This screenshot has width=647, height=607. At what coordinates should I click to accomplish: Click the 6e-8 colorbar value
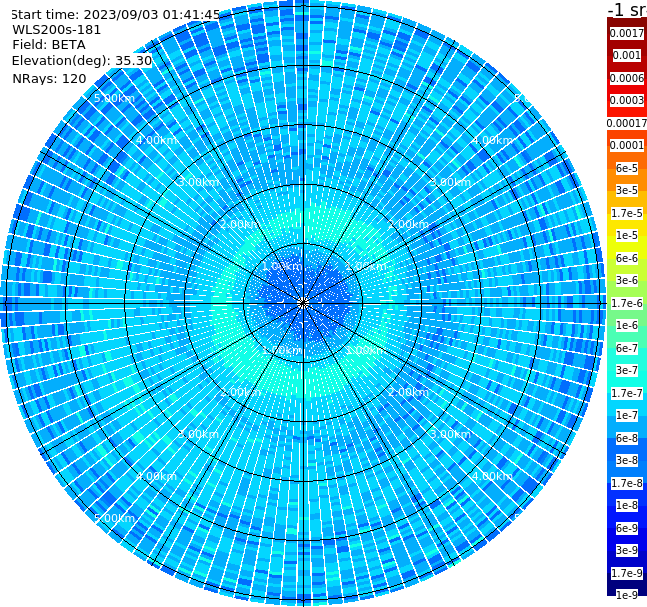point(627,438)
